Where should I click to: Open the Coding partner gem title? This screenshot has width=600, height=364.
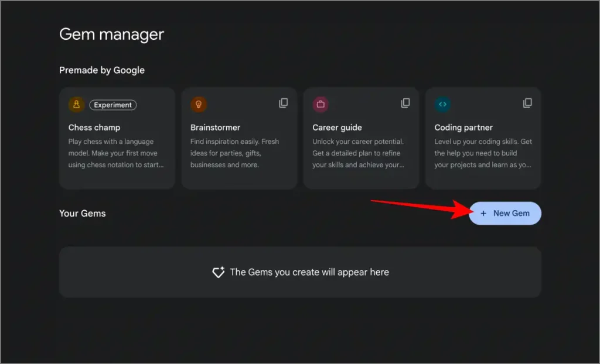pyautogui.click(x=463, y=128)
